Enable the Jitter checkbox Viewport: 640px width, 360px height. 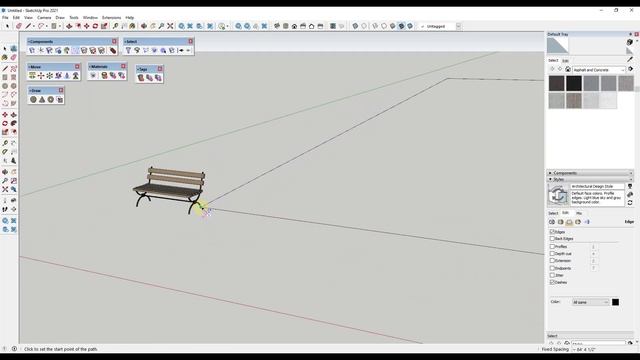(x=552, y=275)
